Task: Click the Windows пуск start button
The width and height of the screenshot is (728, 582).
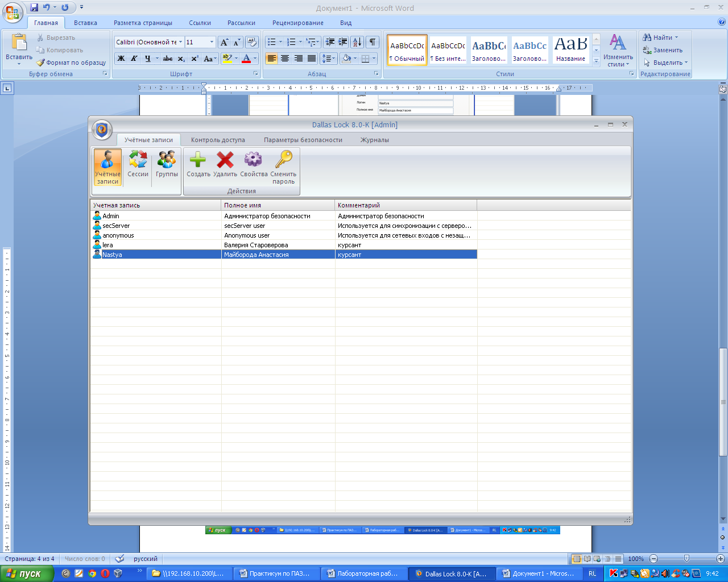Action: (26, 573)
